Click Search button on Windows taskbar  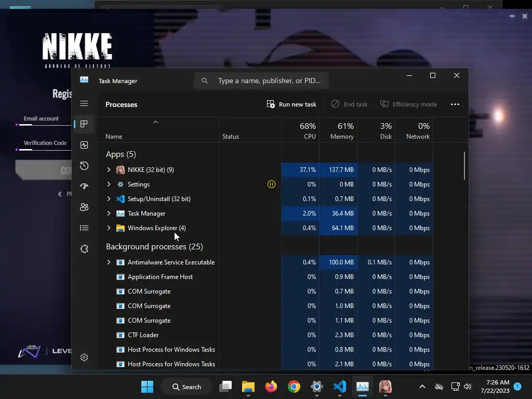(187, 387)
